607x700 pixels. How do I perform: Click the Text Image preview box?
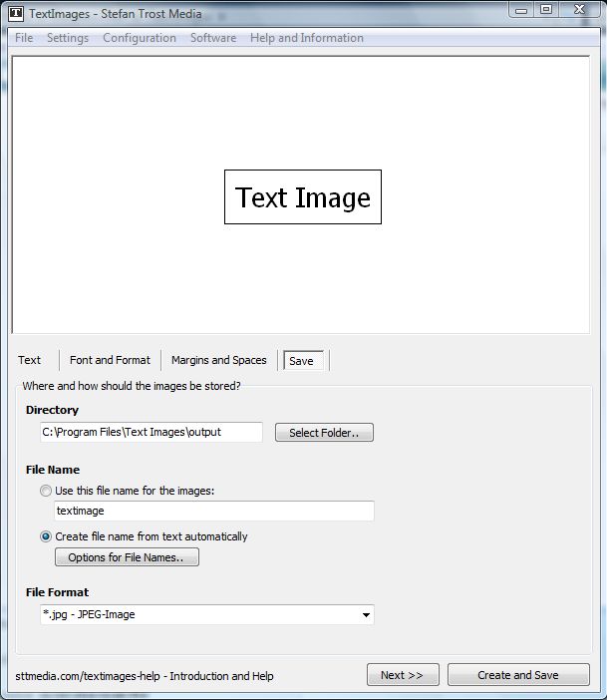click(x=303, y=197)
